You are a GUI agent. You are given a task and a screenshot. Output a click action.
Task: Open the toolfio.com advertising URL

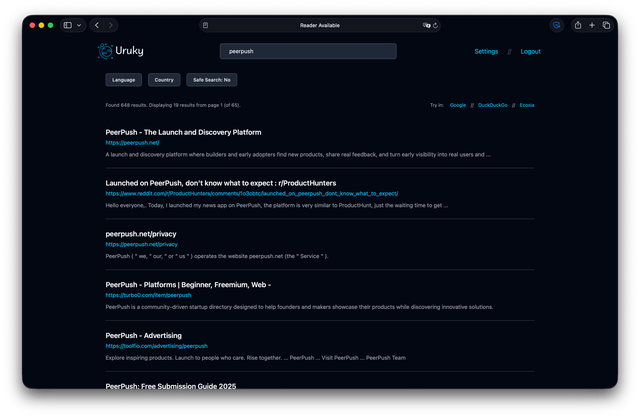click(156, 346)
